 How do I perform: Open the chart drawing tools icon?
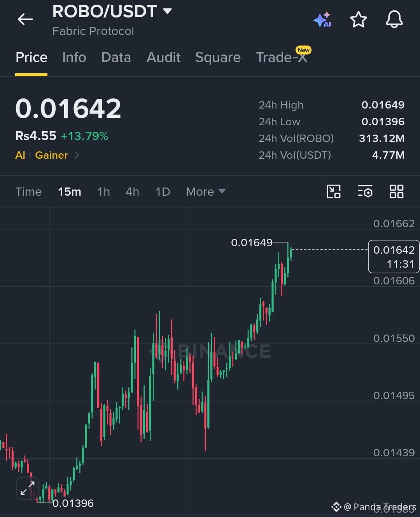coord(333,191)
